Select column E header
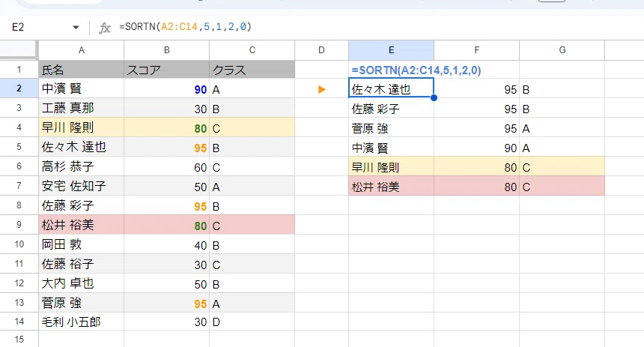The height and width of the screenshot is (347, 644). click(391, 50)
